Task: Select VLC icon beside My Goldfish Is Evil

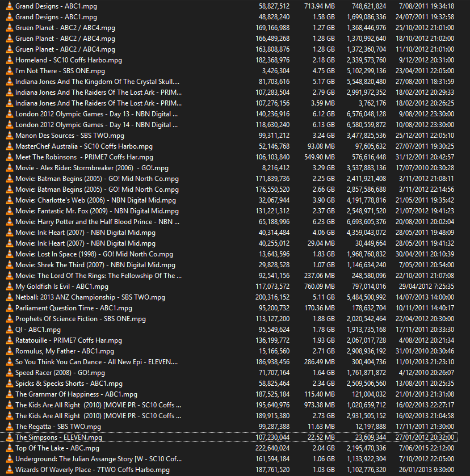Action: pyautogui.click(x=9, y=287)
